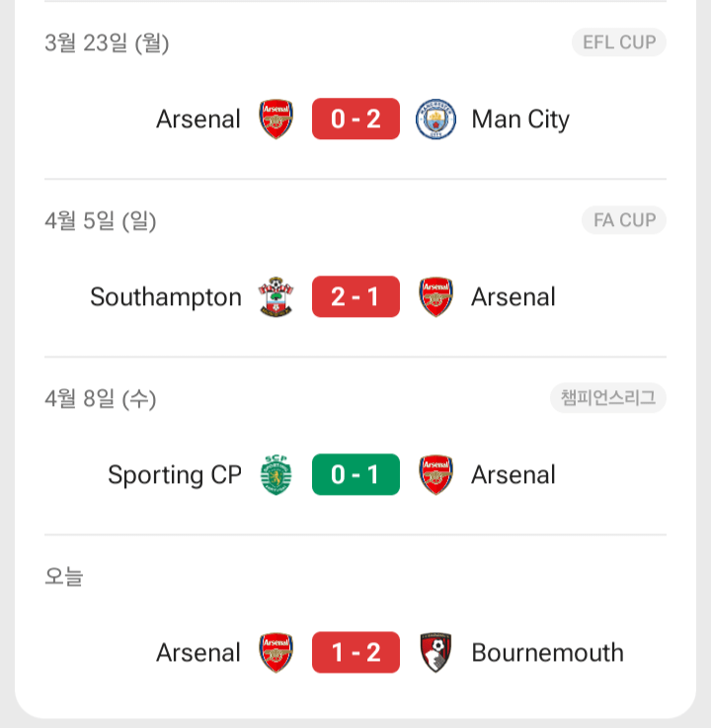Viewport: 711px width, 728px height.
Task: Click Arsenal crest in Sporting CP match
Action: click(x=435, y=475)
